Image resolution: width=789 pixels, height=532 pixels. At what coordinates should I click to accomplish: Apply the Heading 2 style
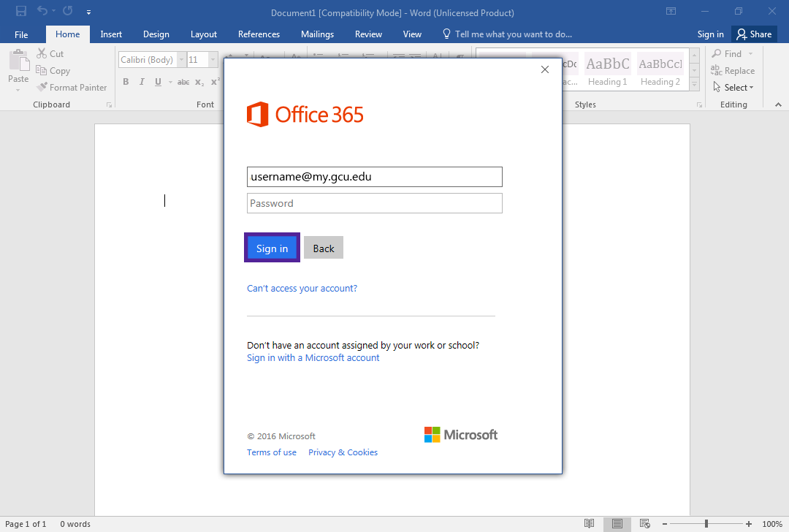660,70
